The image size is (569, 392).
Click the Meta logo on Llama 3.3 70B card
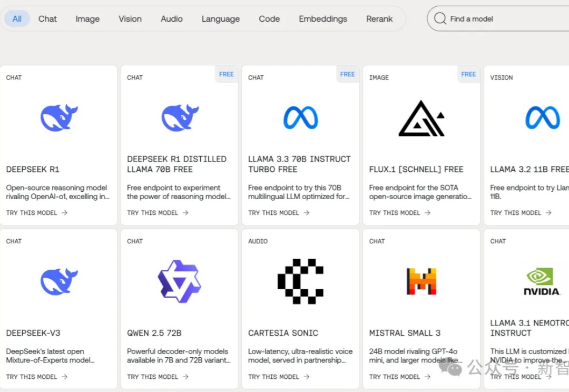(300, 117)
